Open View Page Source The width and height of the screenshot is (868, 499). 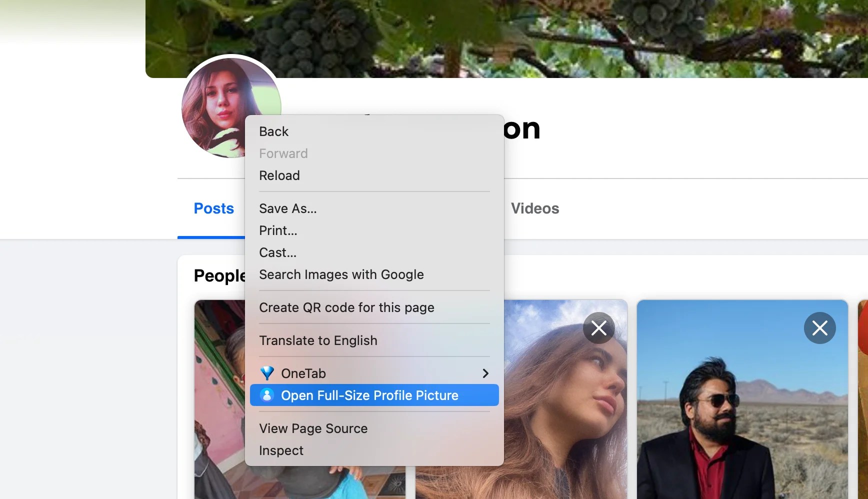pos(313,428)
